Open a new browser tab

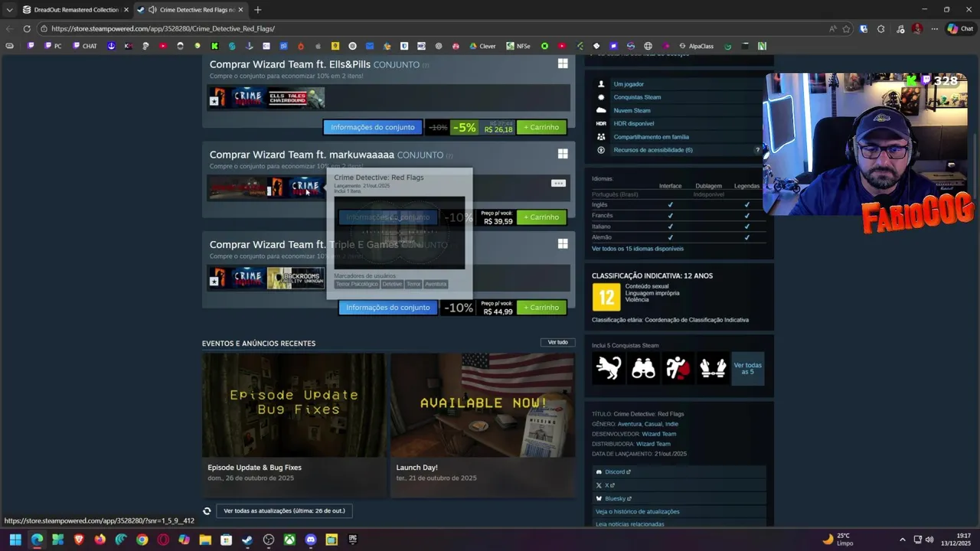point(257,10)
